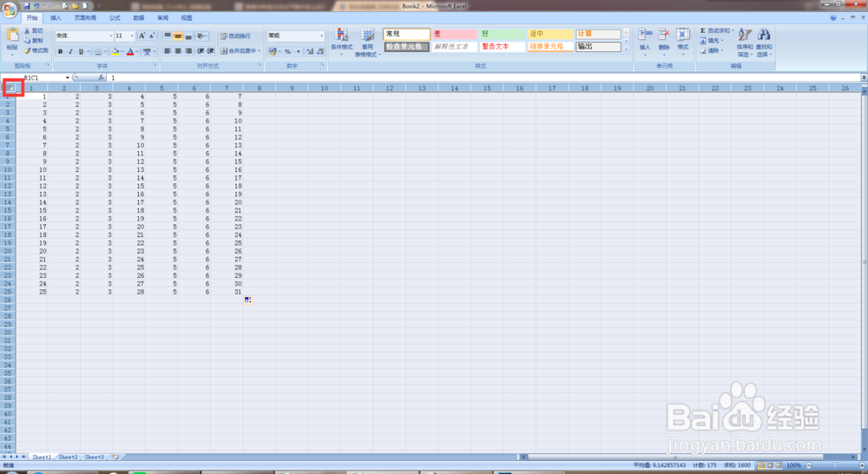Screen dimensions: 868x474
Task: Toggle Align Right
Action: 188,51
